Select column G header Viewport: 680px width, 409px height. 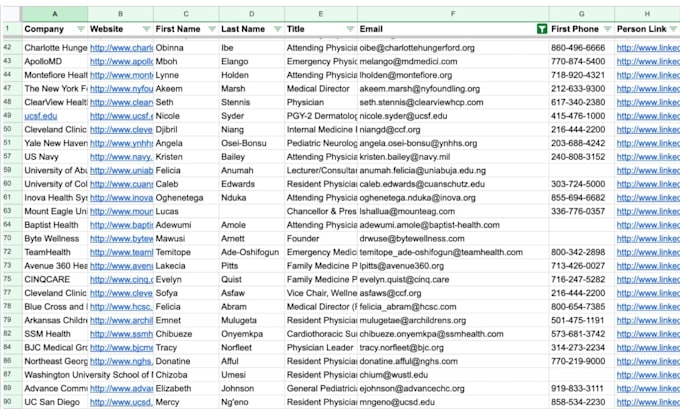point(581,14)
